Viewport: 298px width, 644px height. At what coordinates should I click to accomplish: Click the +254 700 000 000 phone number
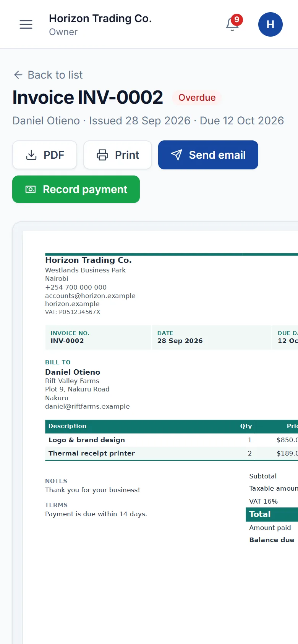[76, 287]
